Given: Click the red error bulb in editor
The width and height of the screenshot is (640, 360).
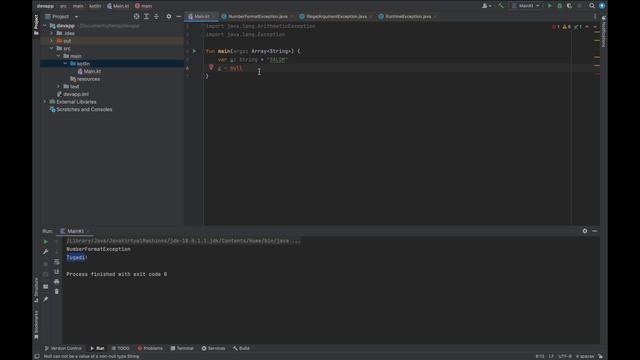Looking at the screenshot, I should click(211, 67).
